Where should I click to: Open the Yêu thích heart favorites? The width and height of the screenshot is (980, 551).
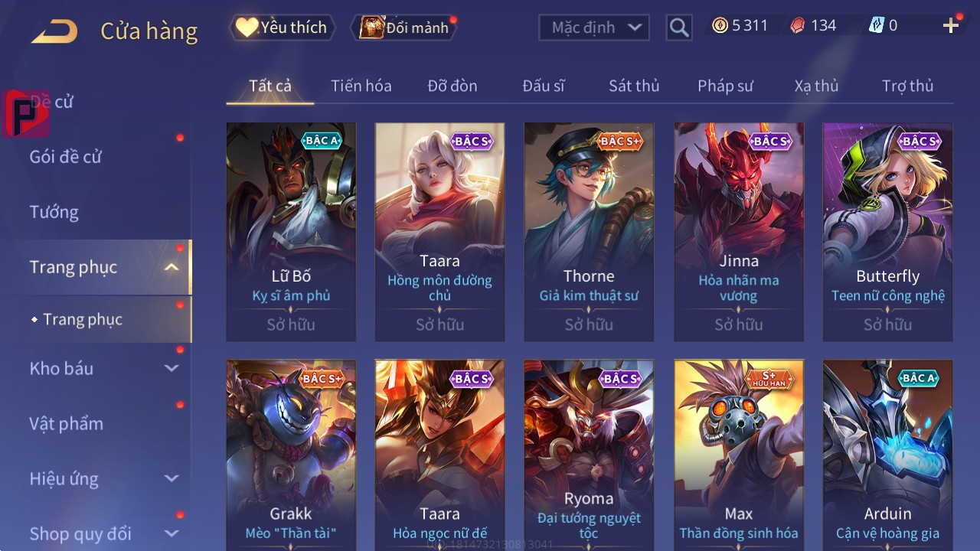(x=281, y=28)
